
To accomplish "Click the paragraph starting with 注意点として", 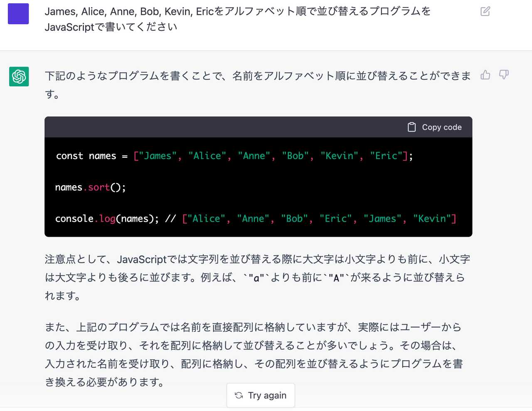I will [x=257, y=277].
